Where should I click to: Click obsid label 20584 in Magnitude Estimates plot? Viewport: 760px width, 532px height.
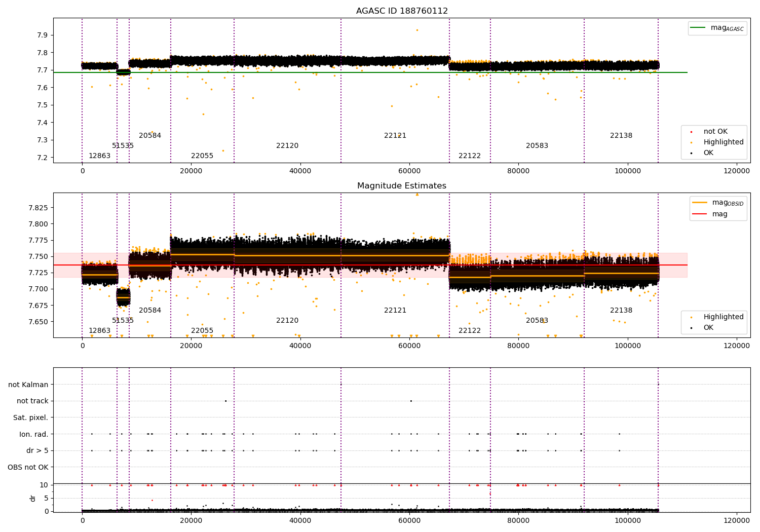coord(150,311)
